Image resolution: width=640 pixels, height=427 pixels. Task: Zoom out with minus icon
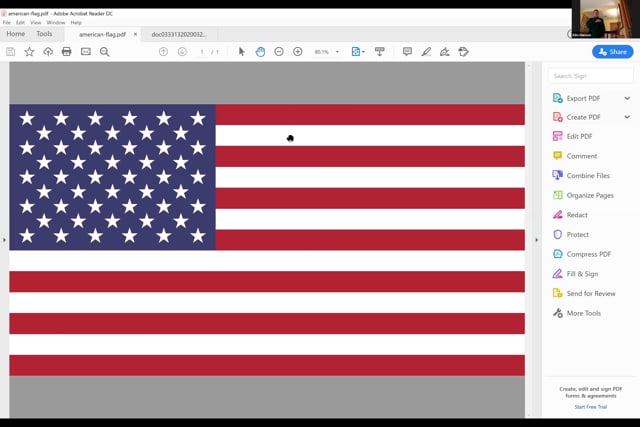tap(279, 52)
